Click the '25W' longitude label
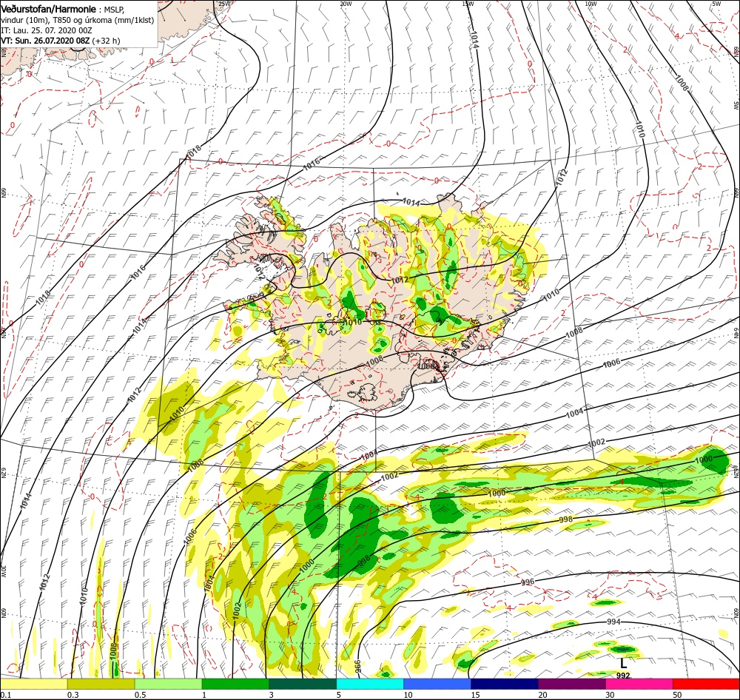Screen dimensions: 740x700 225,4
